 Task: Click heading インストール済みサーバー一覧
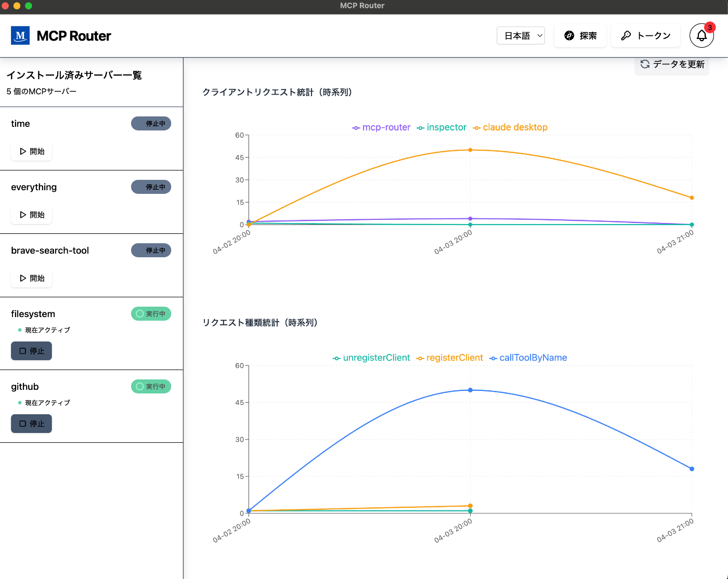[x=74, y=75]
